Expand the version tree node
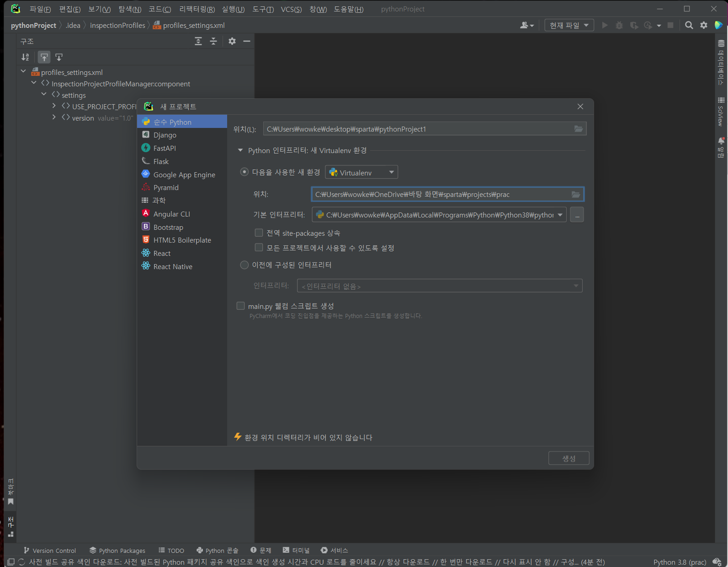 [x=54, y=117]
